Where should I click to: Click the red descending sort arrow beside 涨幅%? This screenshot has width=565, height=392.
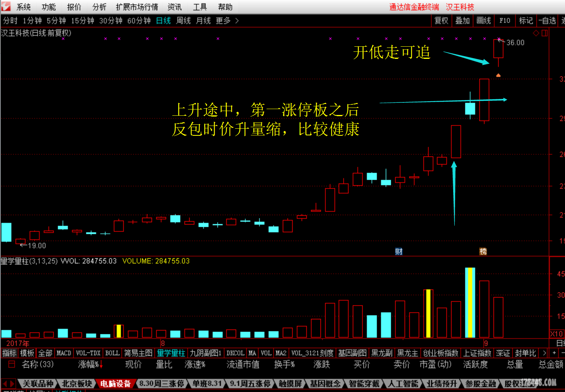[x=101, y=365]
